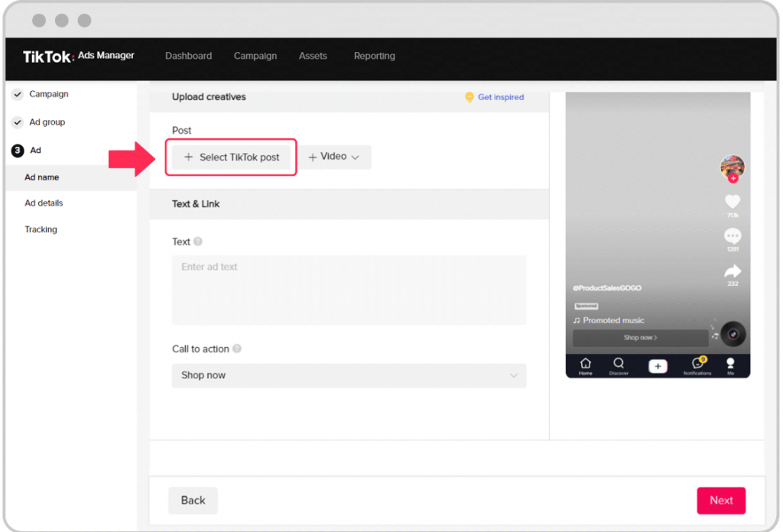Click the Sponsored tag in preview
Image resolution: width=783 pixels, height=532 pixels.
pos(586,306)
